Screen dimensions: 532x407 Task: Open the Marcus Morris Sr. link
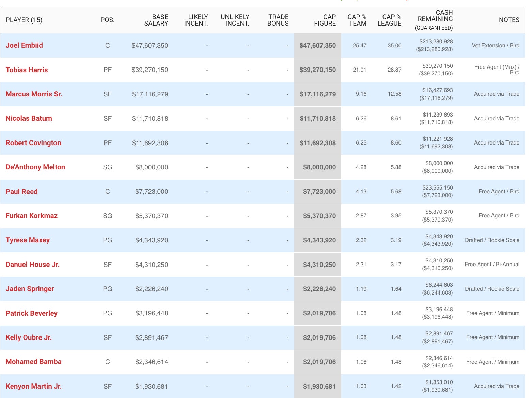pos(34,94)
